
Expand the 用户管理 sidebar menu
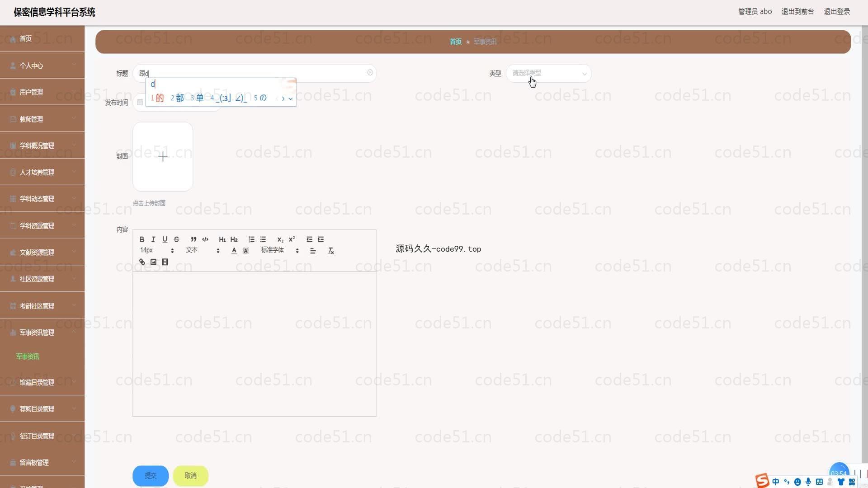point(42,92)
